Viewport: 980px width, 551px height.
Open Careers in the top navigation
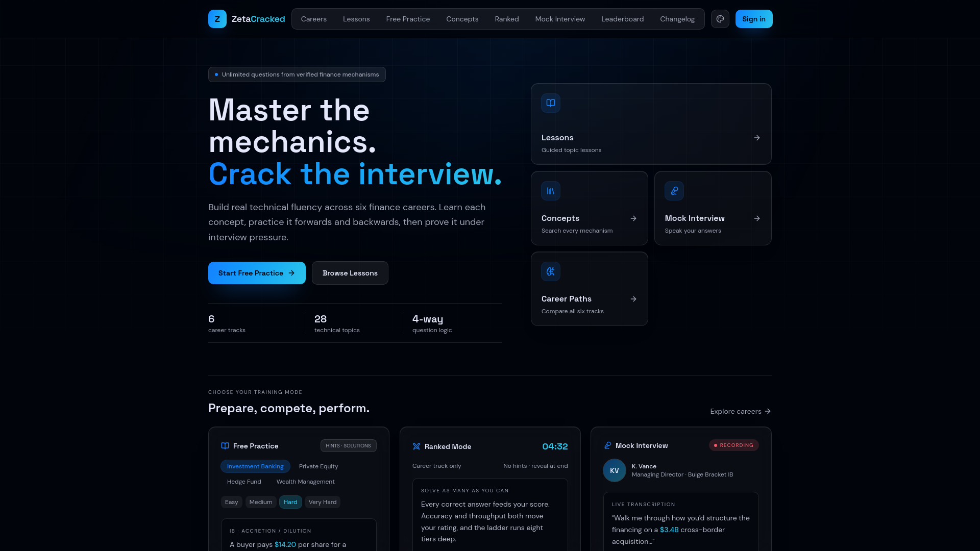314,19
